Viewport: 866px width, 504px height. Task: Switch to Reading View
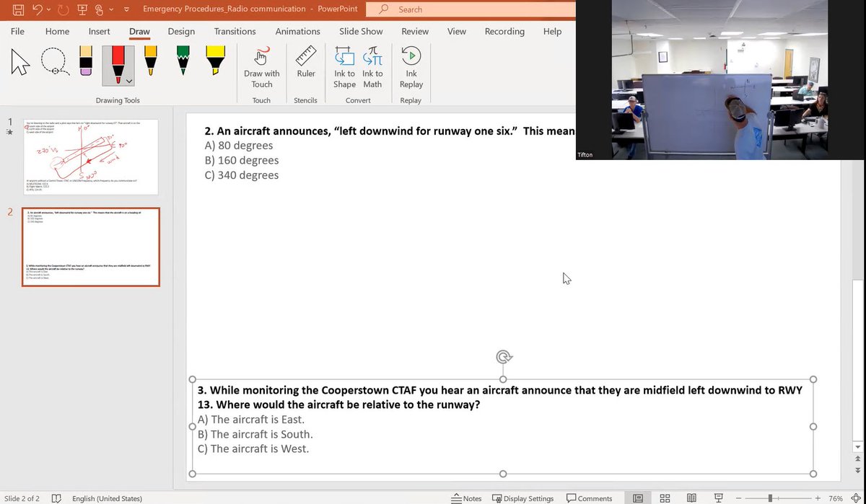pos(691,498)
